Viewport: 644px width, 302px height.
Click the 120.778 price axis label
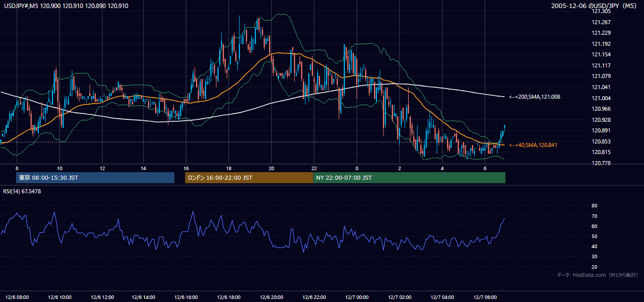pyautogui.click(x=601, y=163)
